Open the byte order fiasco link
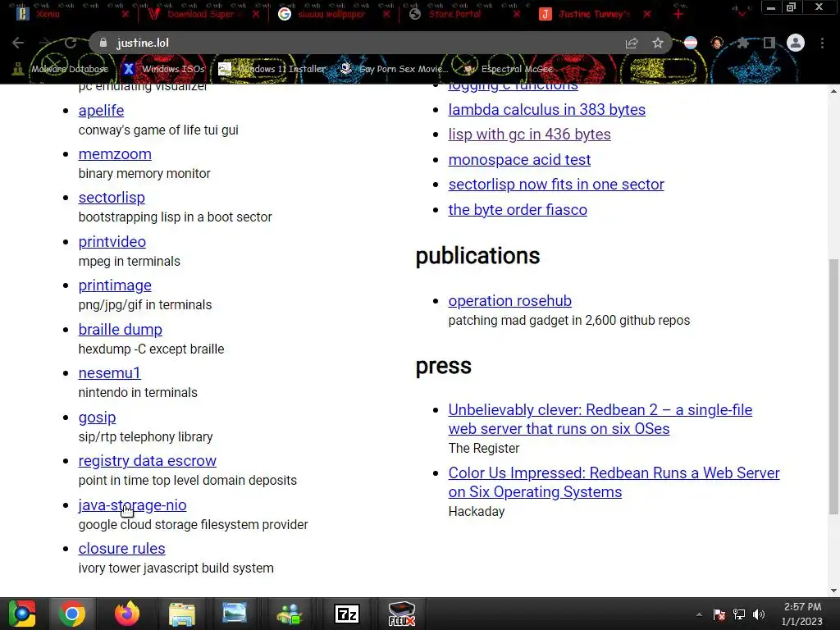The height and width of the screenshot is (630, 840). point(518,209)
